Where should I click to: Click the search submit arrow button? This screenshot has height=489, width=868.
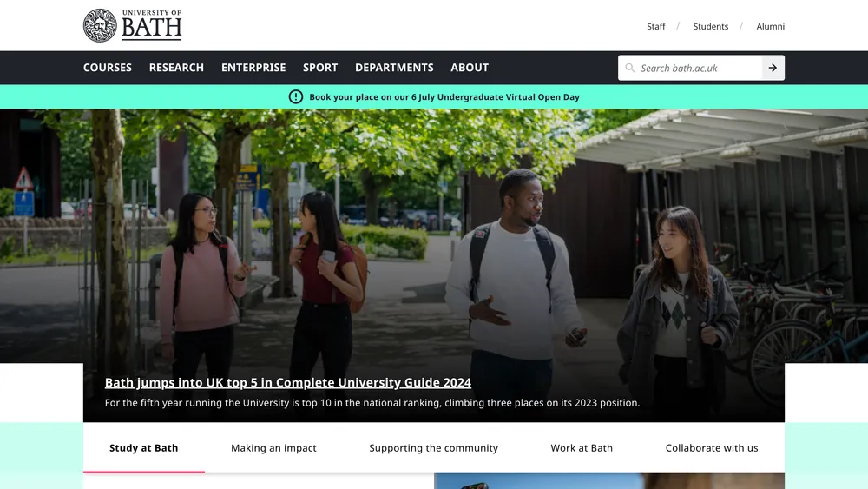coord(773,68)
